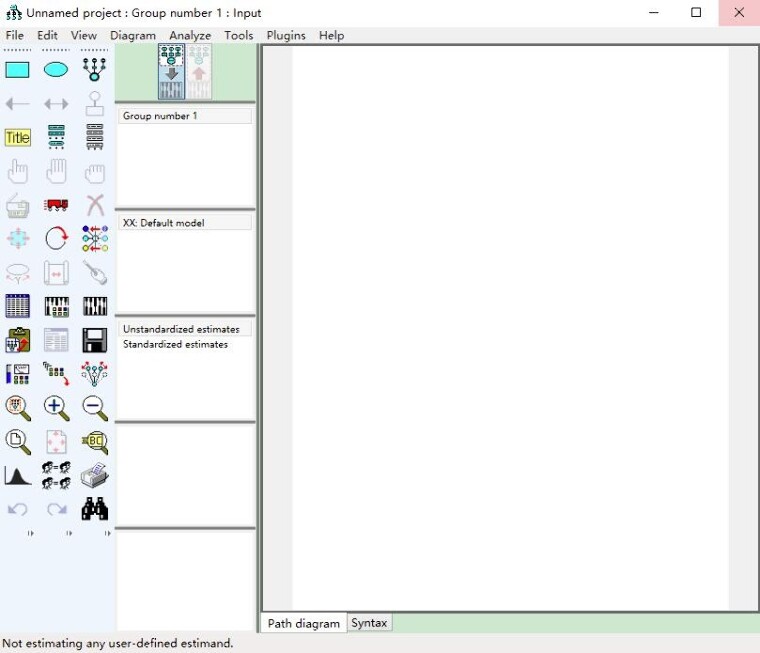Open the Tools menu
760x653 pixels.
tap(238, 35)
